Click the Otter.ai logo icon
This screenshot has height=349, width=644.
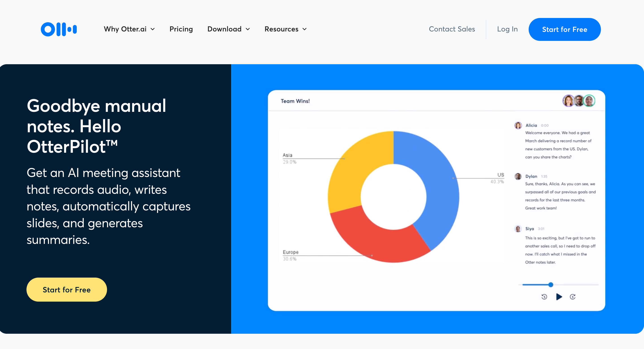tap(59, 29)
